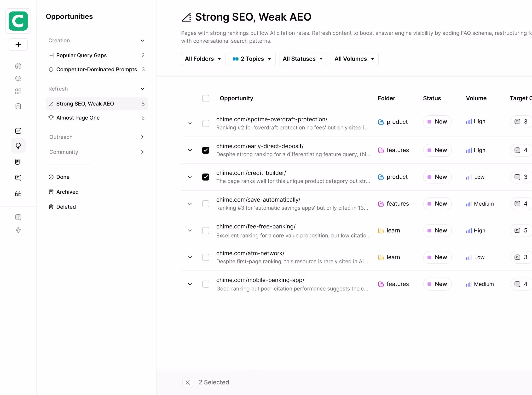Click the quote marks sidebar icon

[18, 194]
